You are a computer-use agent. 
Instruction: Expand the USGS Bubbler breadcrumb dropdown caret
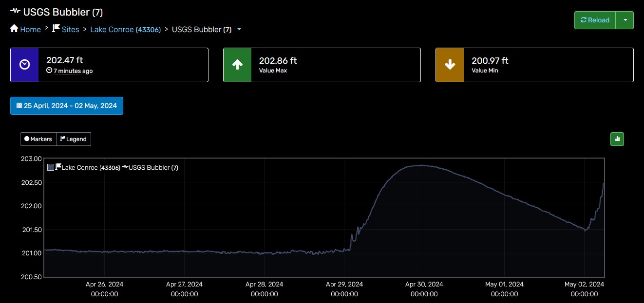pos(239,29)
